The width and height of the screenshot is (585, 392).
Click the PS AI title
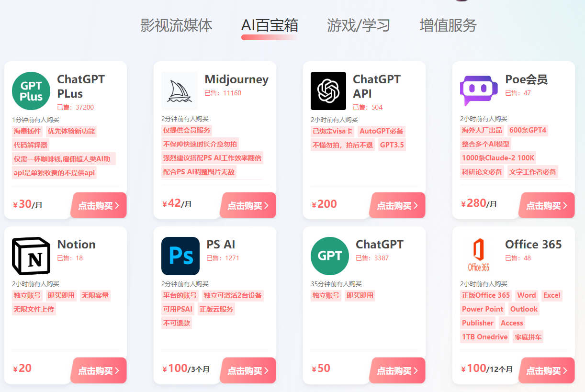click(x=221, y=244)
